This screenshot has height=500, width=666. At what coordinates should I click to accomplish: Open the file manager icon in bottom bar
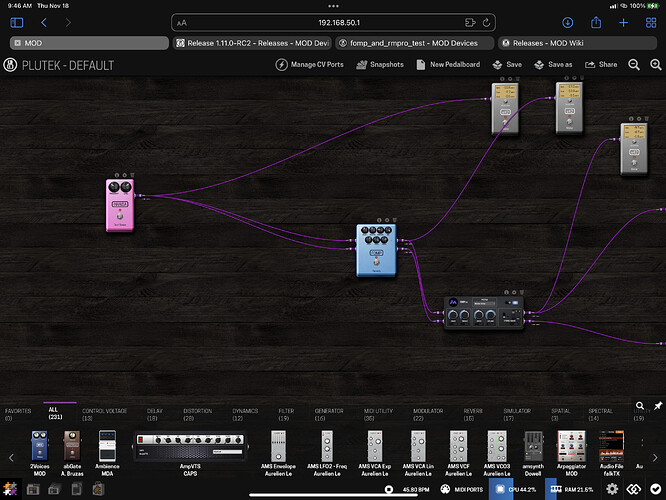point(76,489)
